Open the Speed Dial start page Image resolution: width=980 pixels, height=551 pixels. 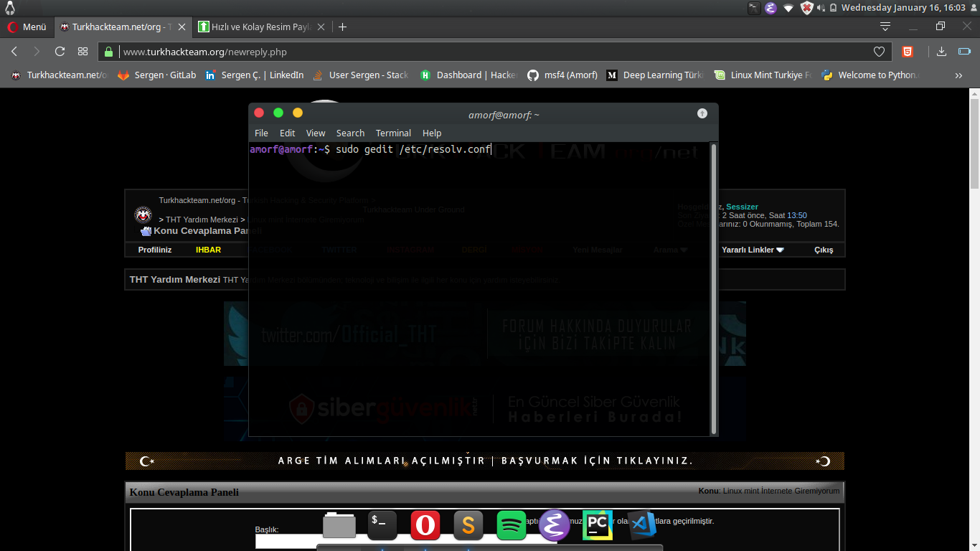pos(83,52)
